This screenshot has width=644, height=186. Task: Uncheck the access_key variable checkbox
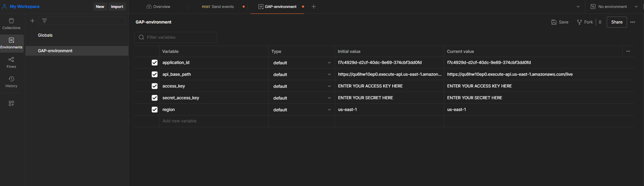pyautogui.click(x=155, y=86)
